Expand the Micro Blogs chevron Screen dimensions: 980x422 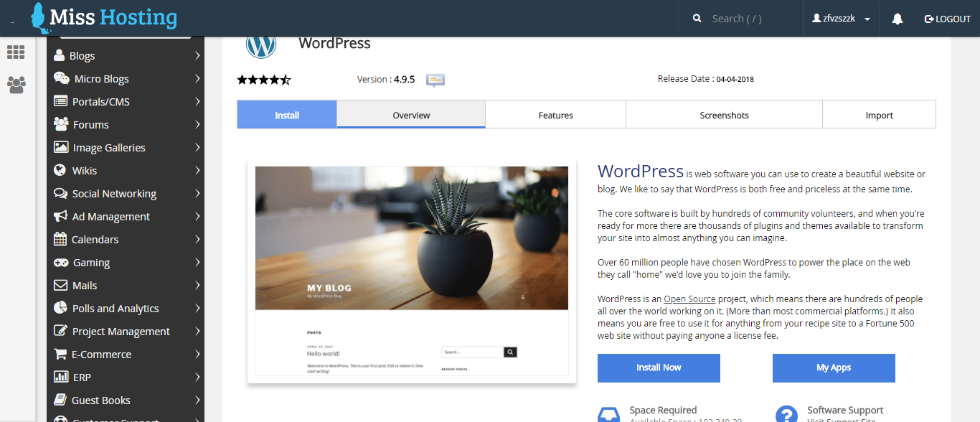197,78
